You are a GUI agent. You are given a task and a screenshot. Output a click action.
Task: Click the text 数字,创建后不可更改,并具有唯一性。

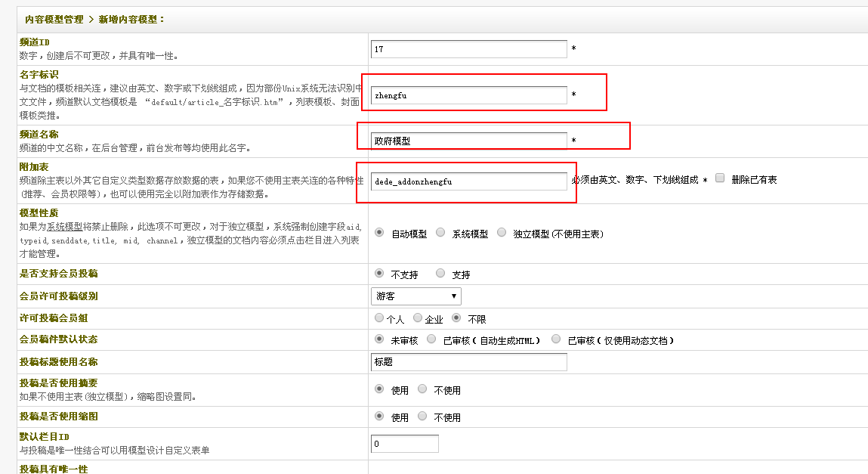point(99,56)
